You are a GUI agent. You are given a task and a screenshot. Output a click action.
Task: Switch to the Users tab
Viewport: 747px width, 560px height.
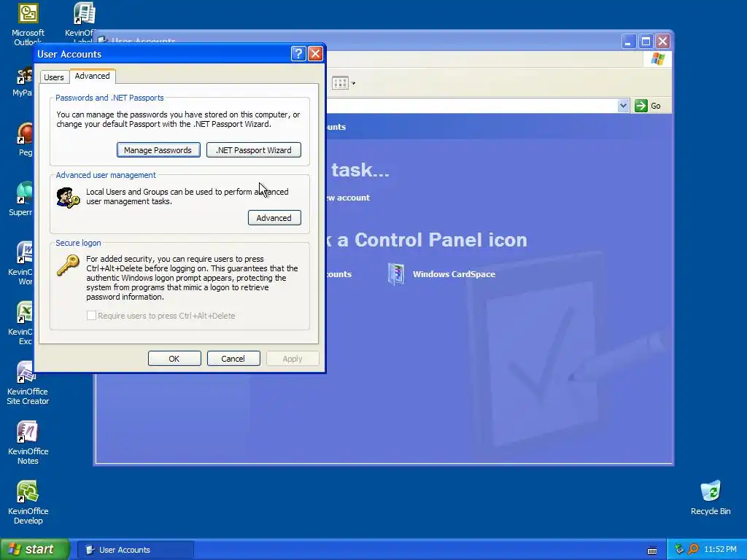pyautogui.click(x=54, y=77)
